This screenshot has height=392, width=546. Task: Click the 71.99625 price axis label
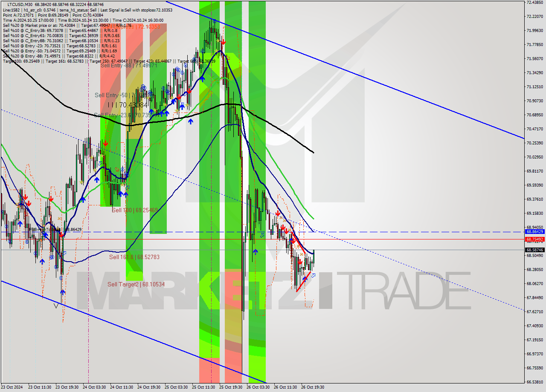[534, 31]
